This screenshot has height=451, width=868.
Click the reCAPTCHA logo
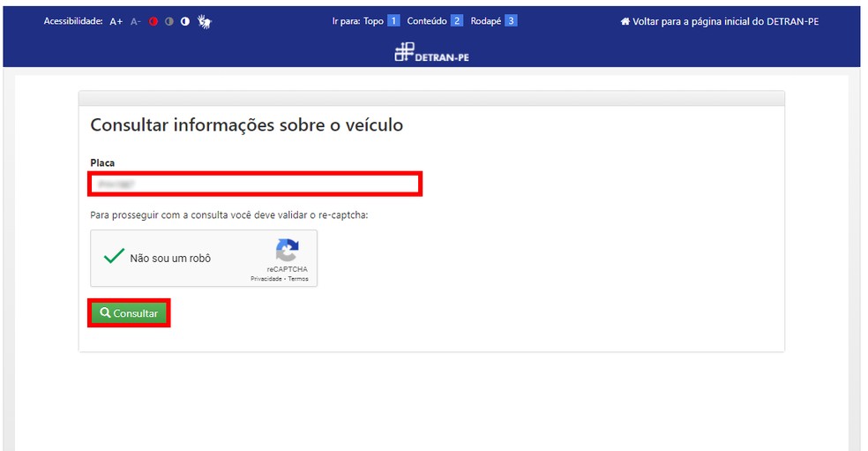[287, 251]
